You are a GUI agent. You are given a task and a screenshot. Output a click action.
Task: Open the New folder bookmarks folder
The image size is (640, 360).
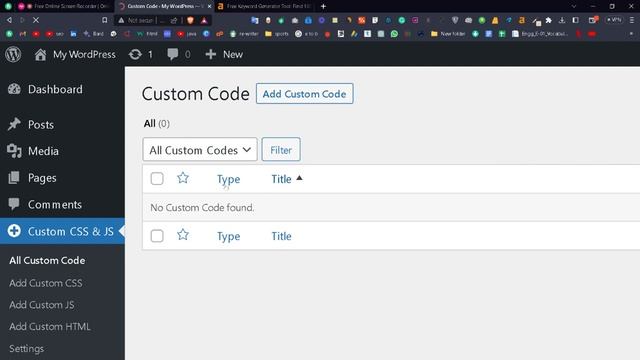[448, 34]
